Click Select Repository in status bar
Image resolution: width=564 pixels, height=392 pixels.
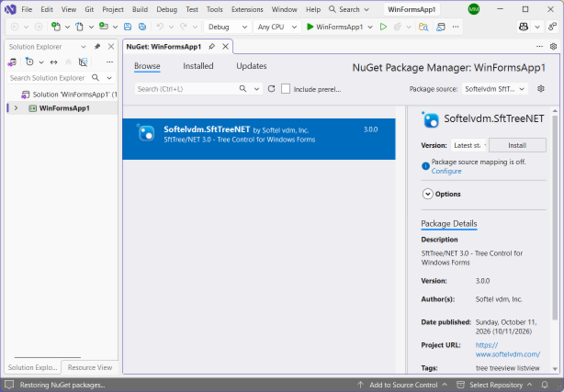pyautogui.click(x=494, y=385)
